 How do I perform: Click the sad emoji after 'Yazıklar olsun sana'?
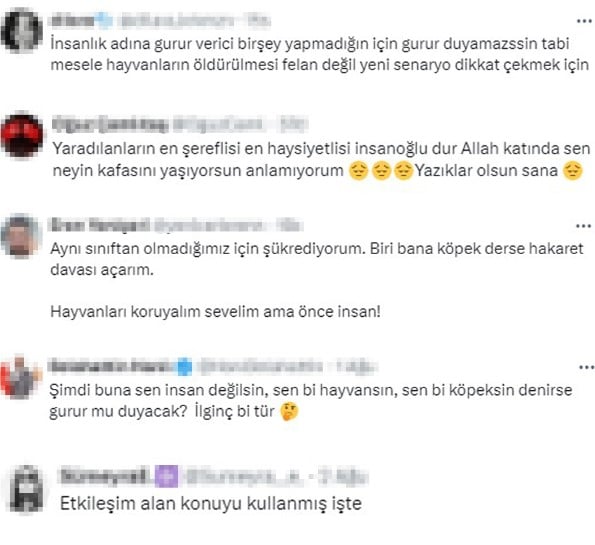point(573,171)
